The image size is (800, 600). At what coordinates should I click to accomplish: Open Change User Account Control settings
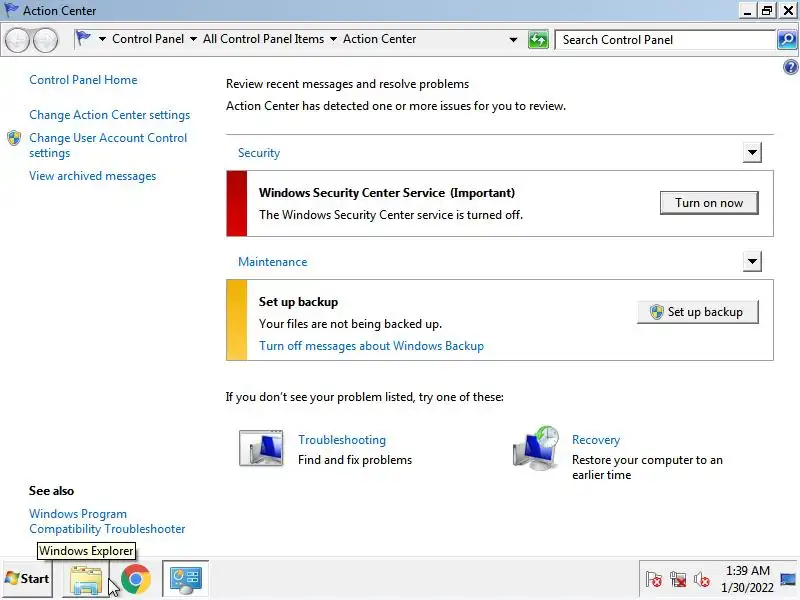108,145
